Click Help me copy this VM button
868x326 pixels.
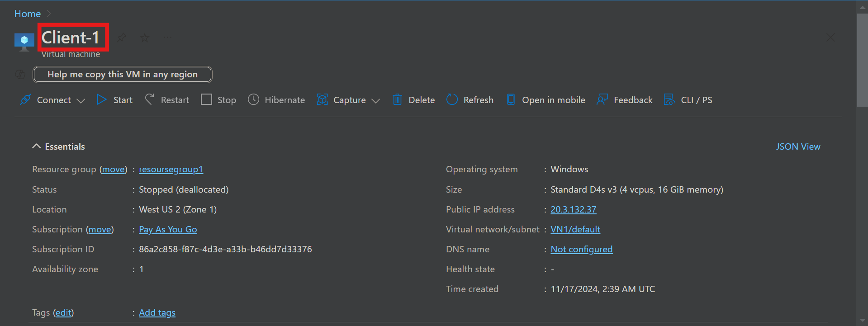(x=123, y=74)
